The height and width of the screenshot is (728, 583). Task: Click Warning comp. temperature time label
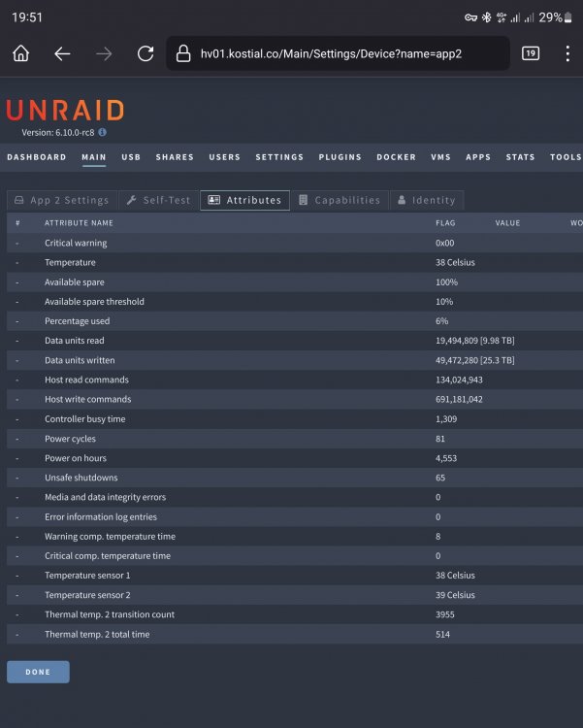110,536
